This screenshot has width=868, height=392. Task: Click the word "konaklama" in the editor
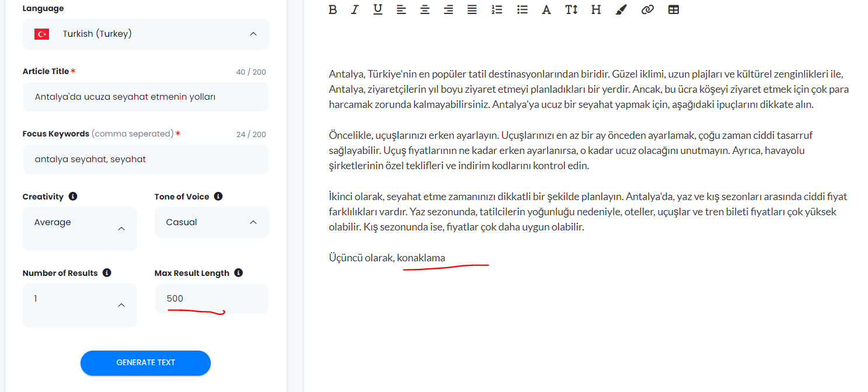(x=421, y=258)
